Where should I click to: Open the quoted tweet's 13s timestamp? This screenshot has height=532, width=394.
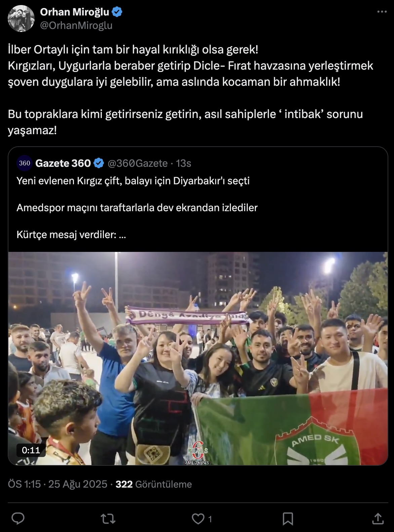point(184,163)
